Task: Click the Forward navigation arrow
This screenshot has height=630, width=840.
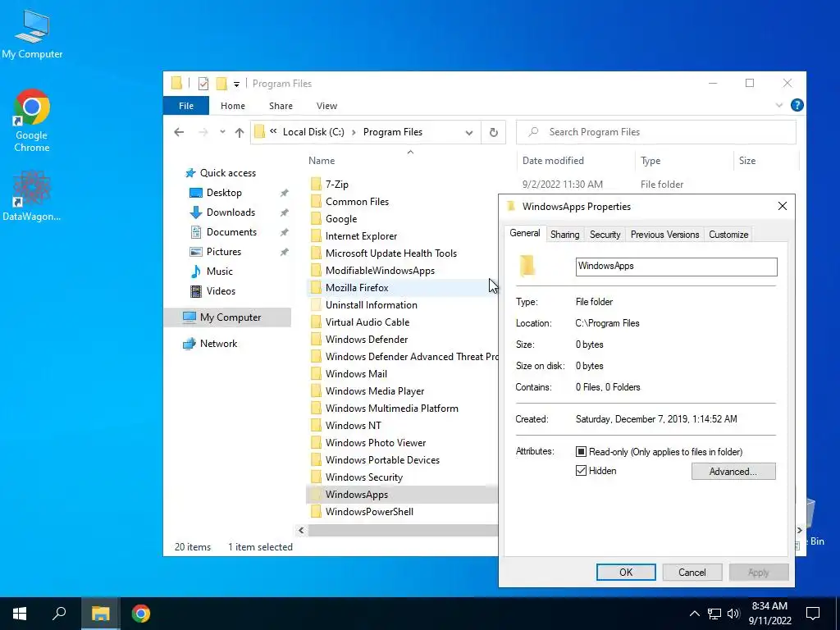Action: click(203, 132)
